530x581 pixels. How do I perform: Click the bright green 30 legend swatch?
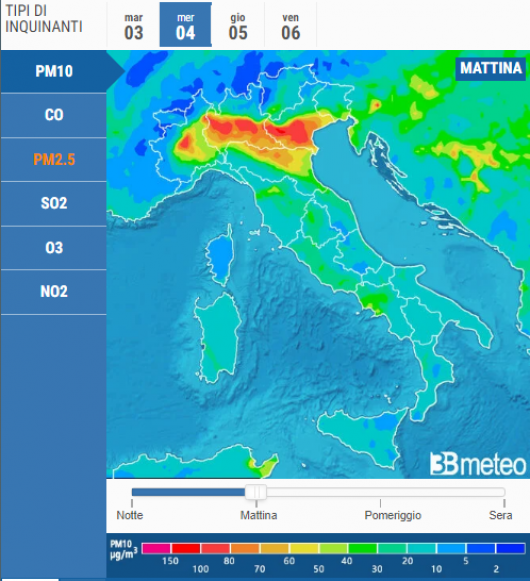click(362, 548)
